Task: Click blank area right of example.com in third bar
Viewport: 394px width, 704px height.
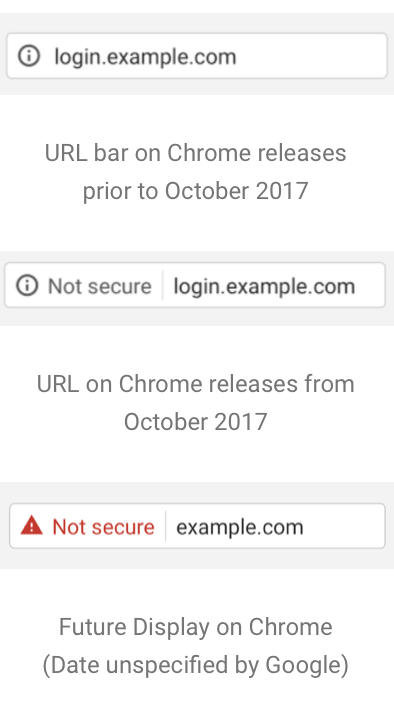Action: pyautogui.click(x=343, y=526)
